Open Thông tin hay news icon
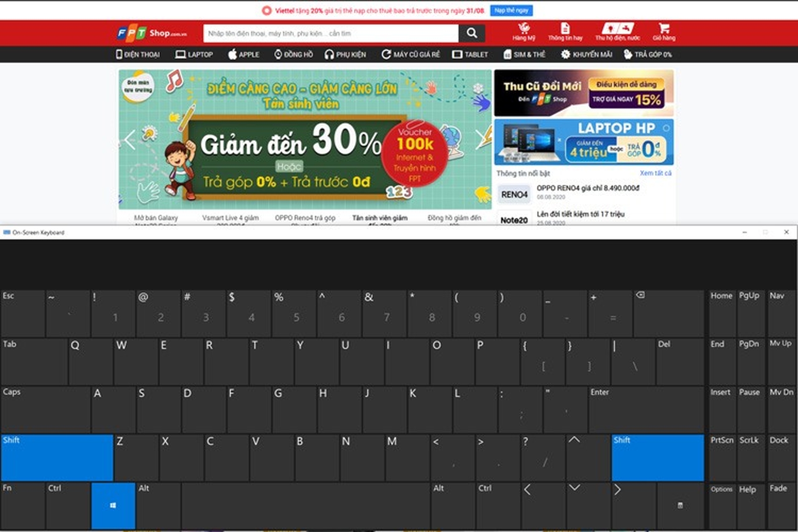 565,32
